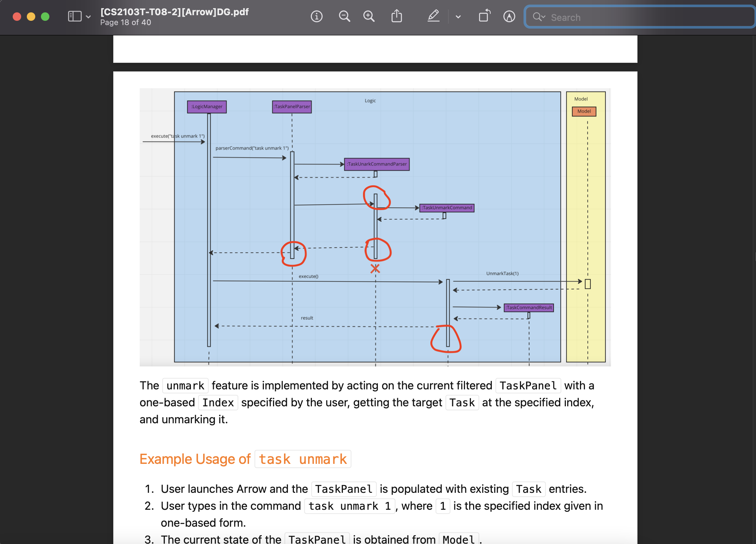
Task: Zoom in on the PDF page
Action: pos(369,17)
